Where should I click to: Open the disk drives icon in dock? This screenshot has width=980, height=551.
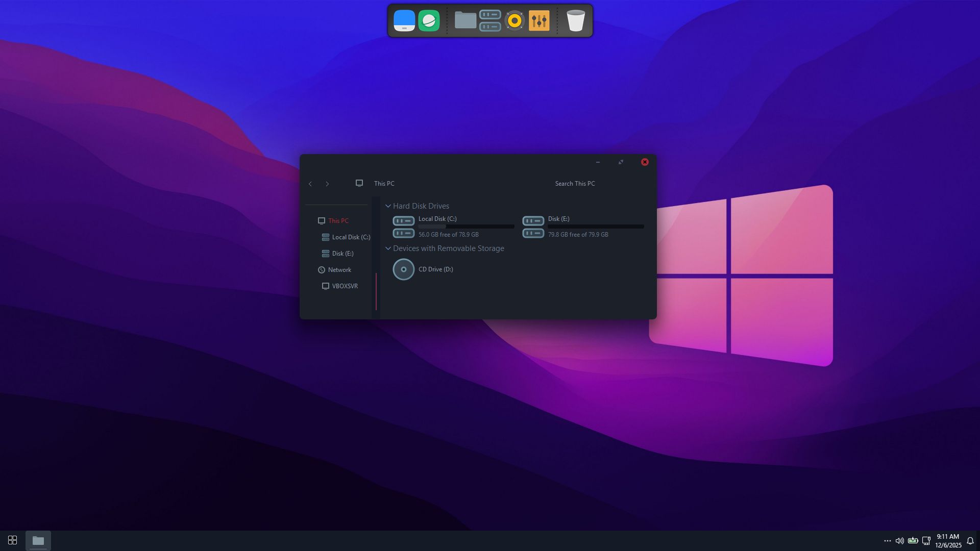[490, 21]
